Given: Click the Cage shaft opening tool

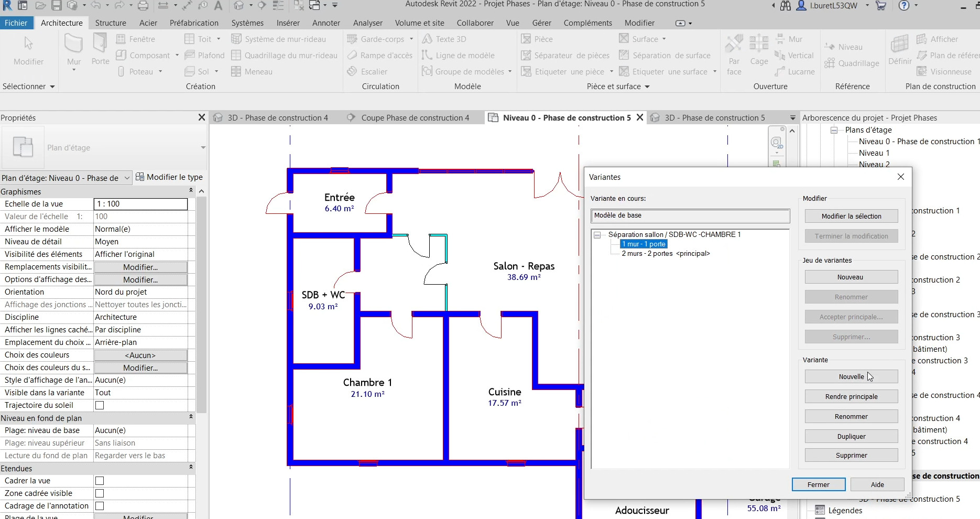Looking at the screenshot, I should (x=758, y=50).
